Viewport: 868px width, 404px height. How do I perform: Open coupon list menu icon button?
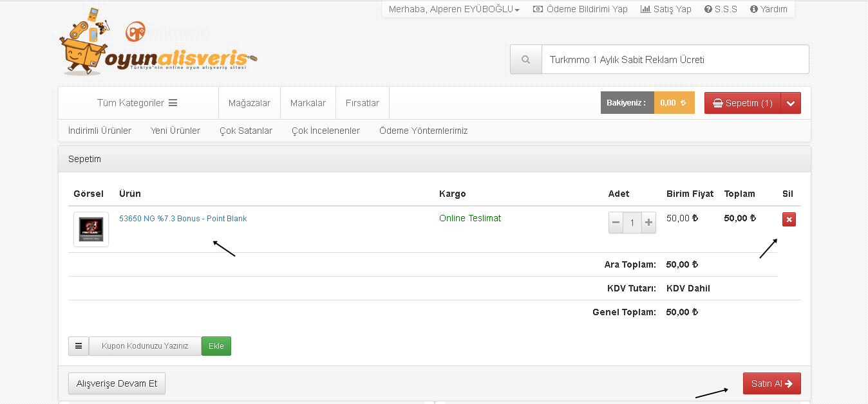(x=79, y=345)
